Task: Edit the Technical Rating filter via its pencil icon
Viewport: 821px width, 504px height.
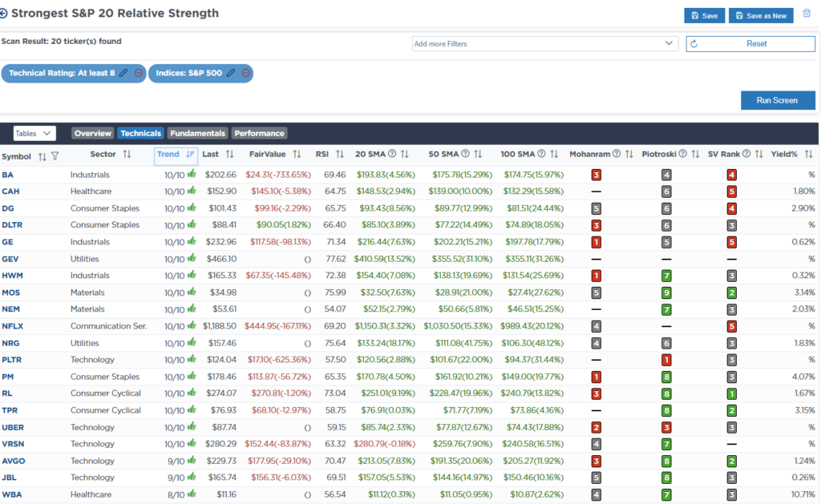Action: pyautogui.click(x=123, y=73)
